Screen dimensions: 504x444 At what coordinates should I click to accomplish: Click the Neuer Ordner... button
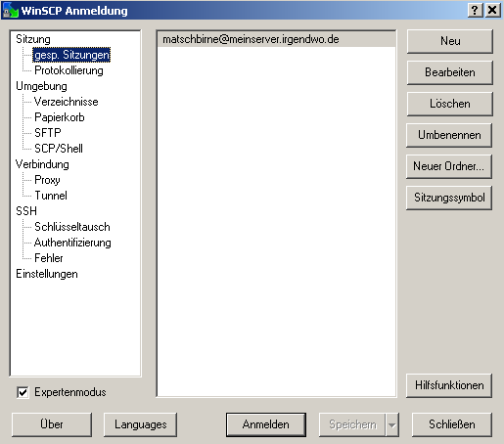pos(449,166)
